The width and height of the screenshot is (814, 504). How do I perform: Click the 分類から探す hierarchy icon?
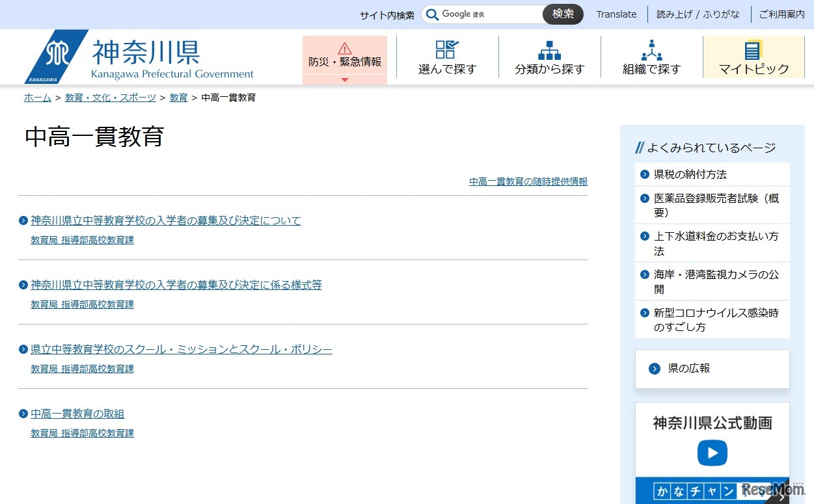pos(549,50)
